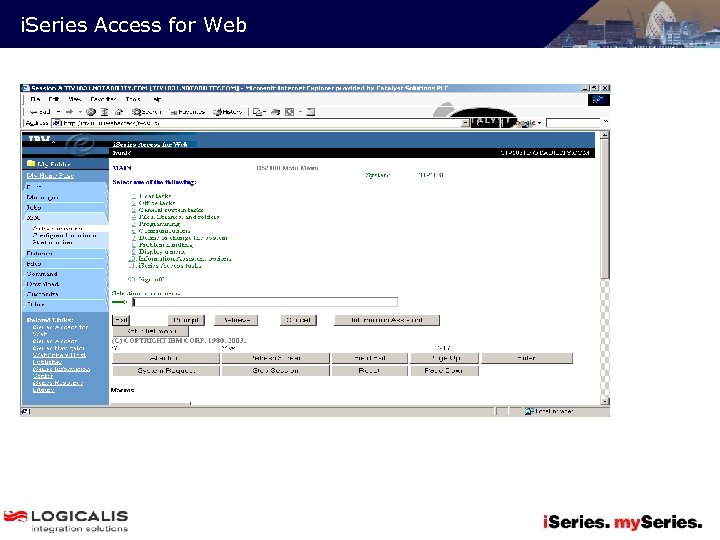
Task: Click the My Folder icon in sidebar
Action: (x=31, y=163)
